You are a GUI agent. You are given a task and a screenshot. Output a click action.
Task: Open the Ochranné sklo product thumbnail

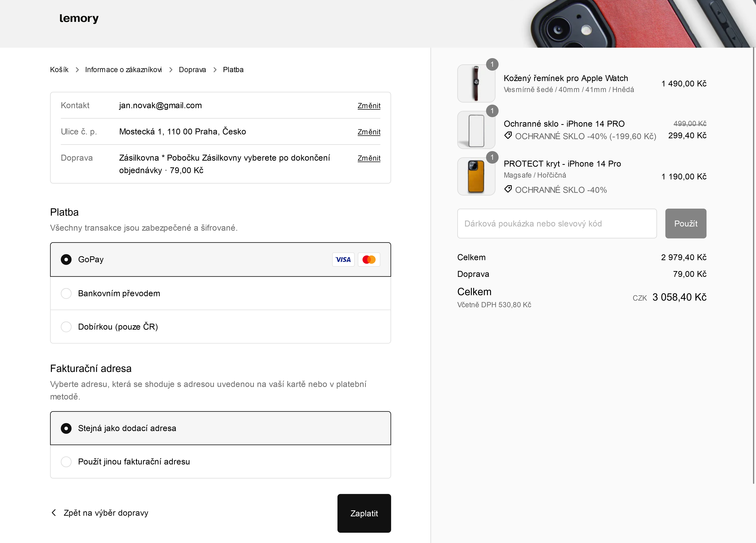pos(476,130)
